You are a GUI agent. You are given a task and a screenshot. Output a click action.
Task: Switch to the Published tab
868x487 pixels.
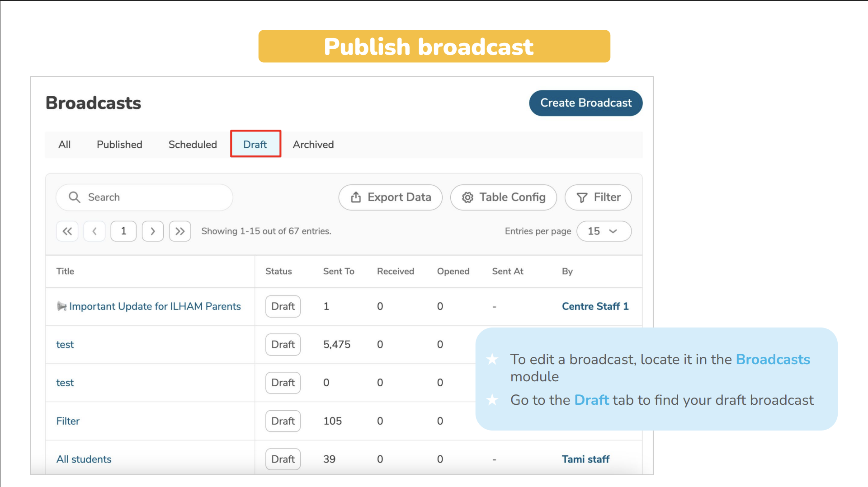[x=119, y=145]
